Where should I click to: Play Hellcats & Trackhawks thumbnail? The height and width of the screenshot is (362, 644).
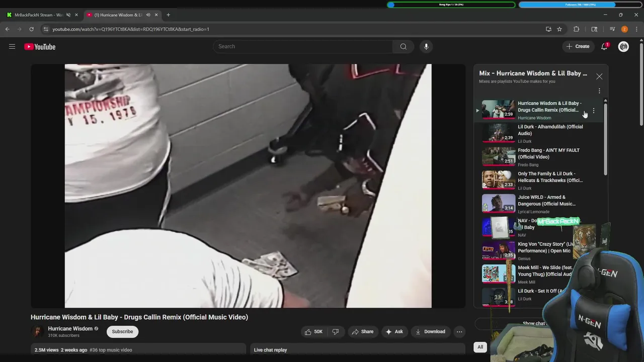pyautogui.click(x=498, y=180)
